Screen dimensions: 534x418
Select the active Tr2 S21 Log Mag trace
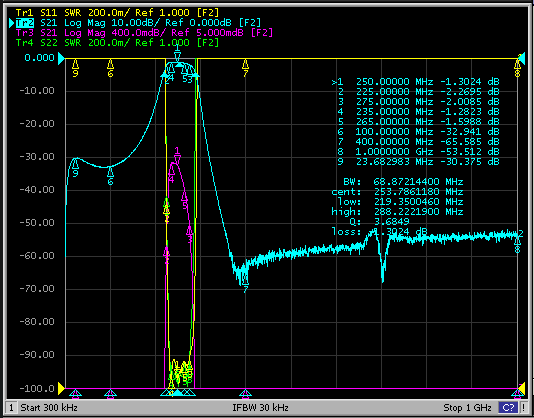pyautogui.click(x=138, y=23)
